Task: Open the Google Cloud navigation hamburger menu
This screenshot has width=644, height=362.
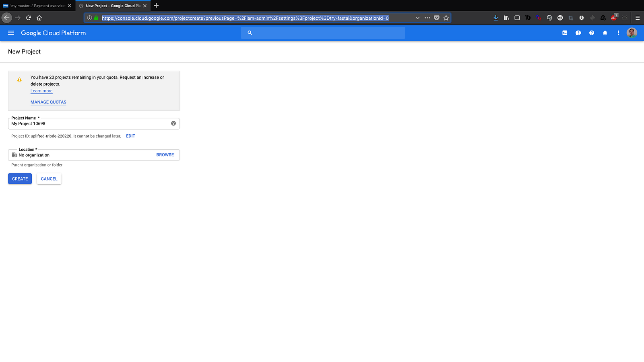Action: coord(11,33)
